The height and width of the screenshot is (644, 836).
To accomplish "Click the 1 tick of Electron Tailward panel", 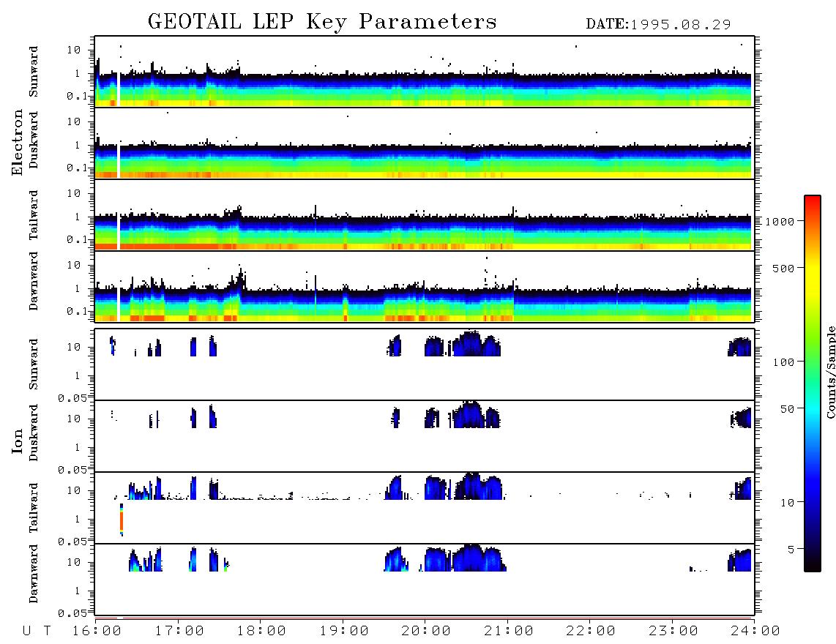I will point(78,217).
